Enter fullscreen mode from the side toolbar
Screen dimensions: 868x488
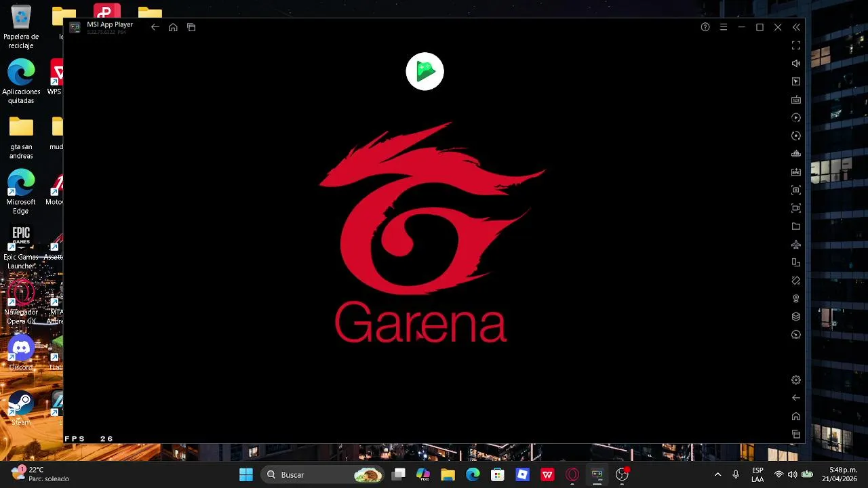[x=796, y=45]
